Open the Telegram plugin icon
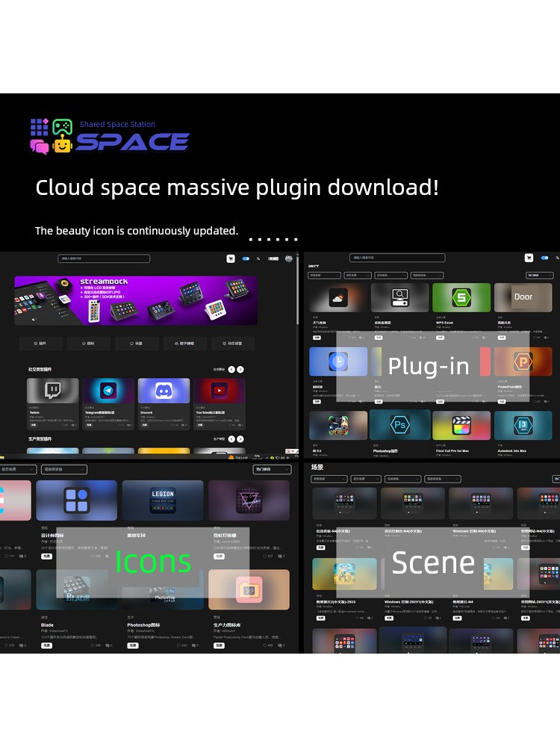 (x=108, y=391)
